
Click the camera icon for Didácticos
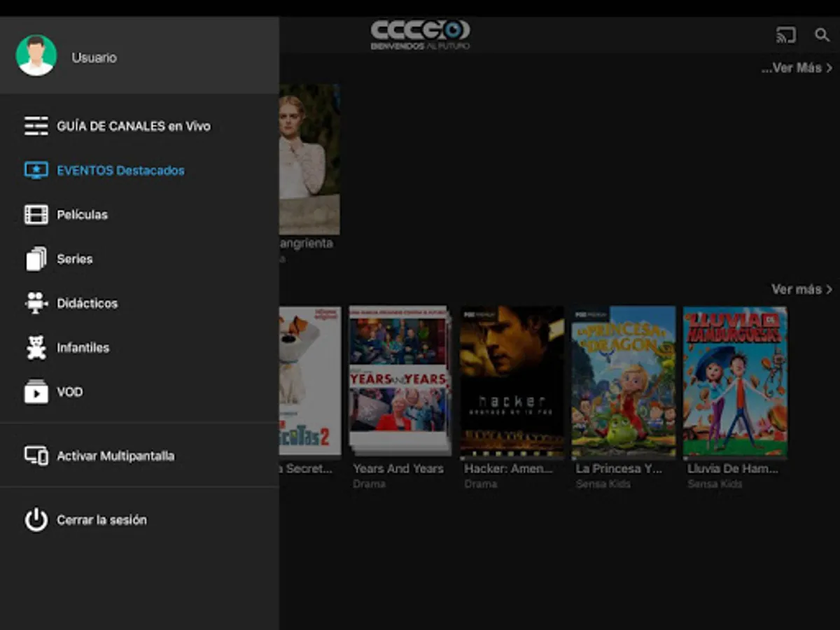point(36,303)
